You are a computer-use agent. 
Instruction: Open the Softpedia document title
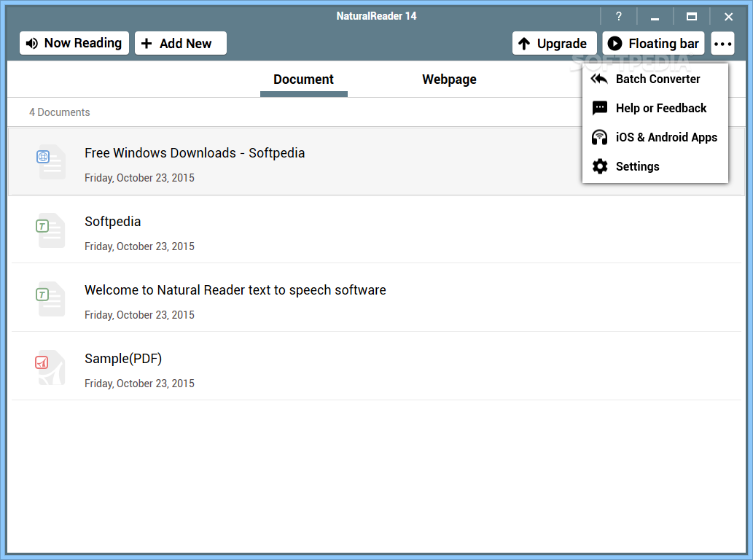coord(112,222)
